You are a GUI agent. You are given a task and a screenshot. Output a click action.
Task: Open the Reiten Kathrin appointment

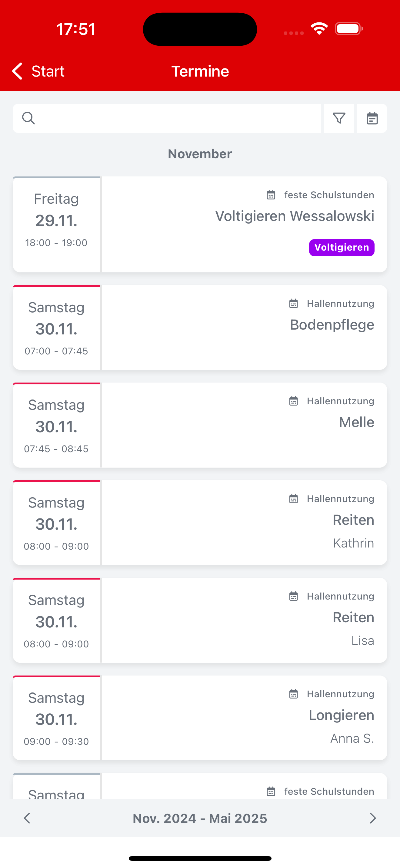point(200,523)
